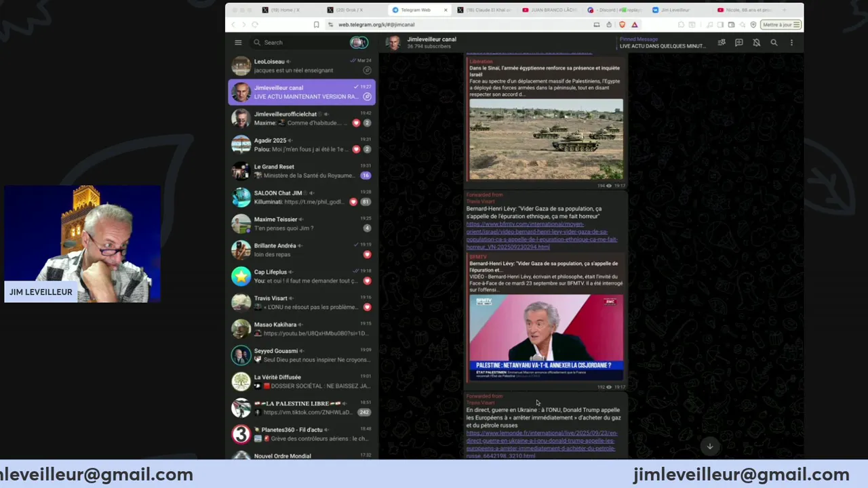
Task: Click the pinned icon on Jimleveilleur canal row
Action: (367, 96)
